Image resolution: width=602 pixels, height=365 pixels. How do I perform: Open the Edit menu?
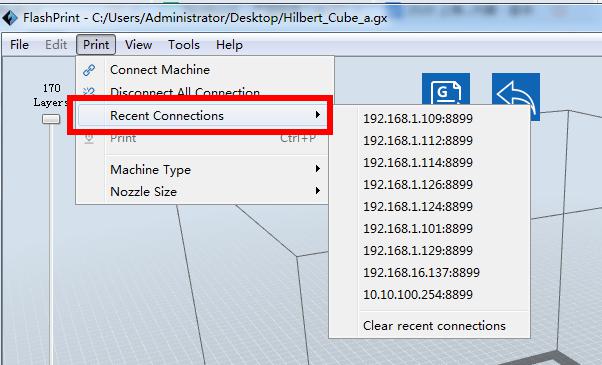(x=56, y=45)
